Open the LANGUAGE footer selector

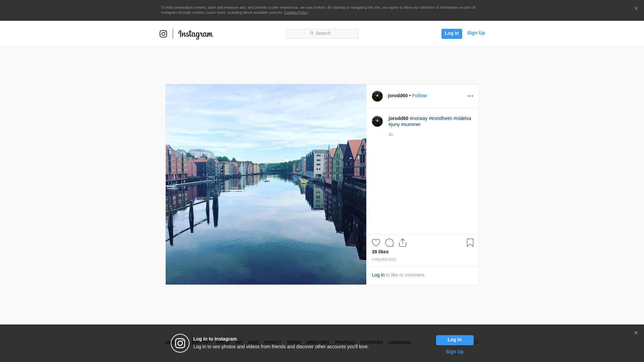coord(399,343)
